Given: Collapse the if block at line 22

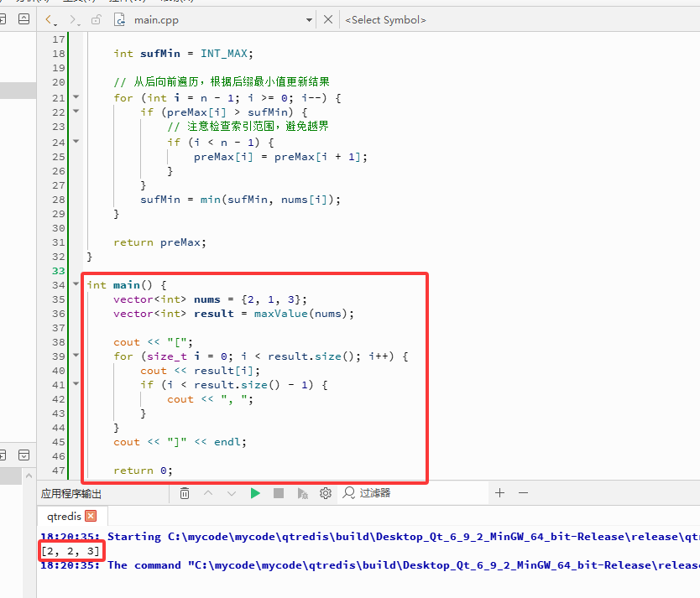Looking at the screenshot, I should pyautogui.click(x=76, y=111).
